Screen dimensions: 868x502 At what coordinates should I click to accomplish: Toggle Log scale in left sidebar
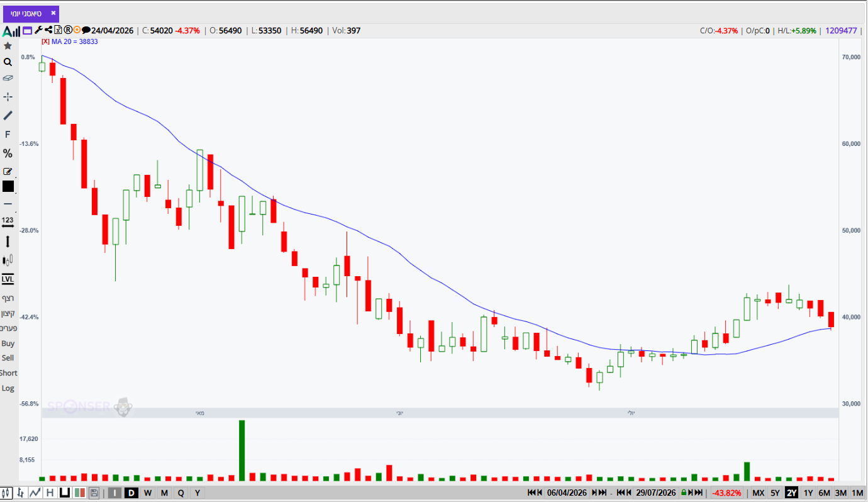pos(8,388)
